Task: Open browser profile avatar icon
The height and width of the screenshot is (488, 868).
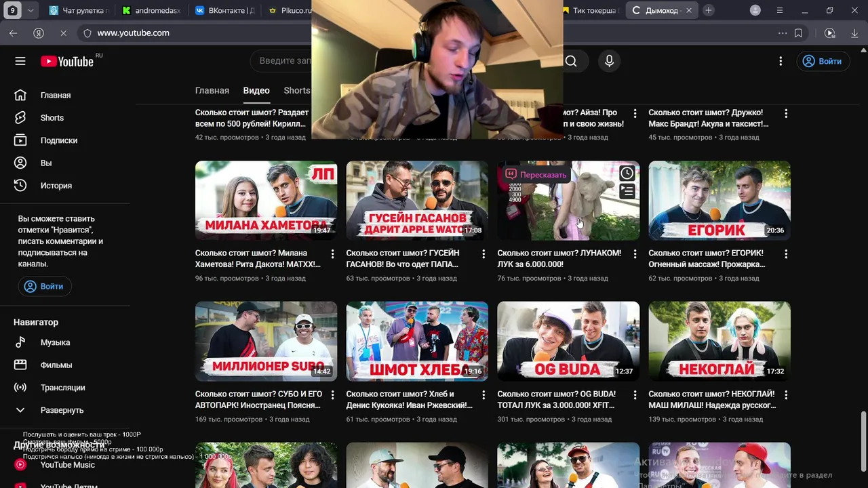Action: 755,10
